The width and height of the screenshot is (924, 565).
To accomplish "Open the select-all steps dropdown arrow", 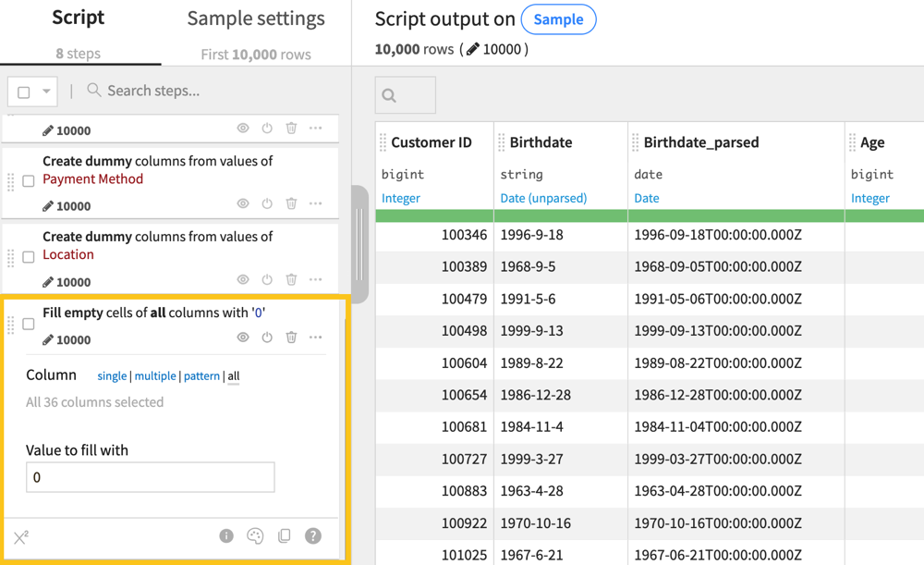I will click(46, 92).
